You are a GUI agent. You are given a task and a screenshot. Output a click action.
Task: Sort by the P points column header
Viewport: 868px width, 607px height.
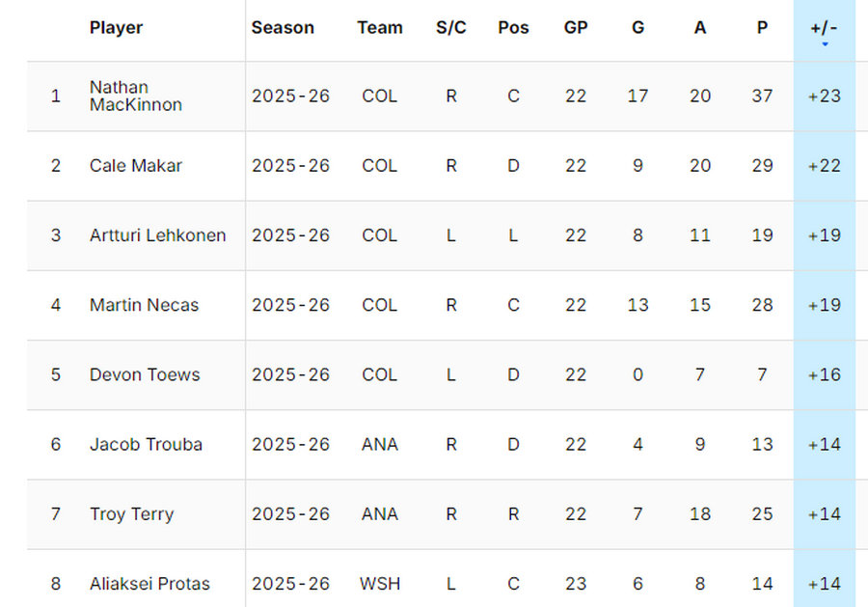[x=762, y=28]
